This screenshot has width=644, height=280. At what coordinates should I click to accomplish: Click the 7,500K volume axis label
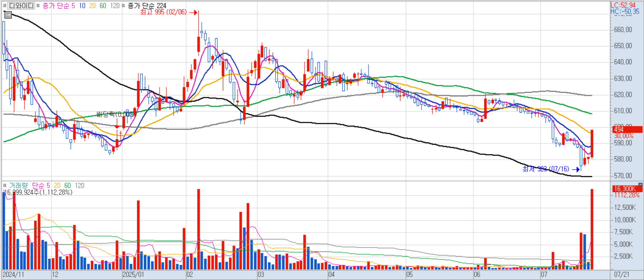click(x=623, y=232)
